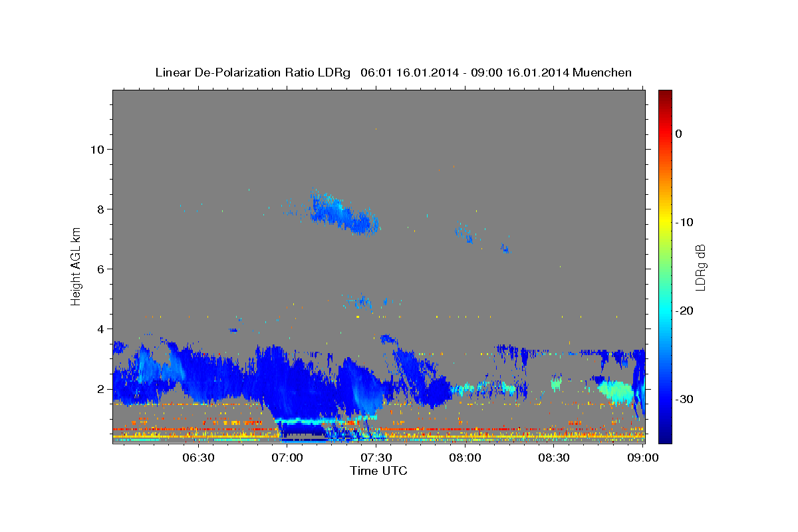Click the height tick label '2'

tap(101, 388)
